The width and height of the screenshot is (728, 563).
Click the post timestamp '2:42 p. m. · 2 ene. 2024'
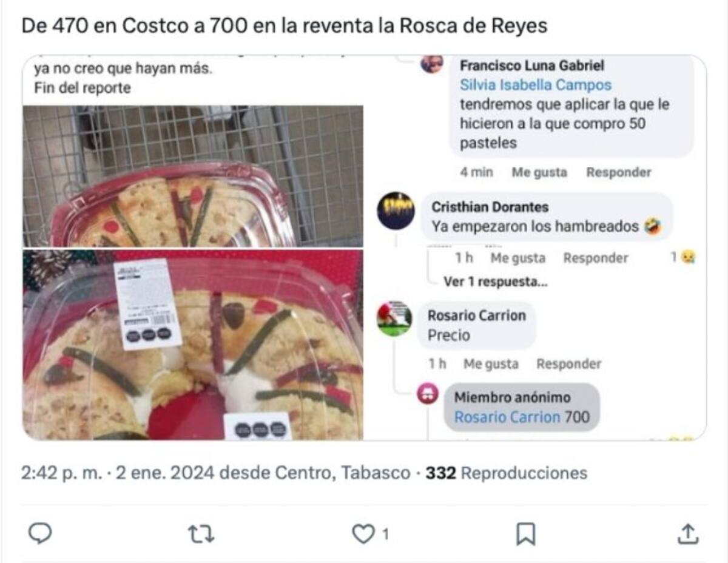coord(117,473)
